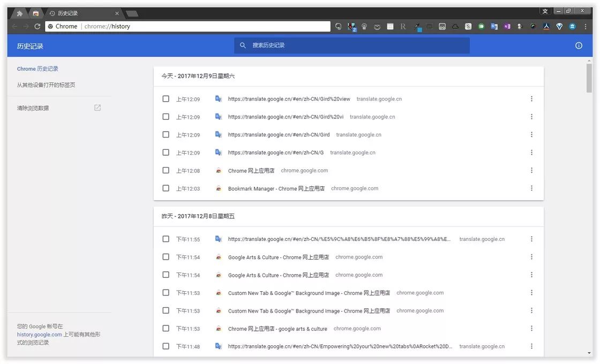Click the blue PDF-style extension icon
The width and height of the screenshot is (600, 364).
click(x=546, y=26)
